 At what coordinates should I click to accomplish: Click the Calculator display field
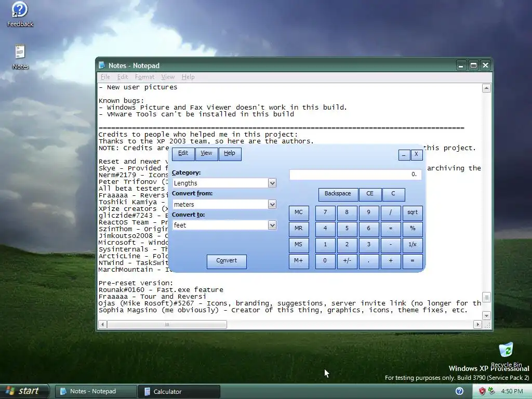point(355,175)
